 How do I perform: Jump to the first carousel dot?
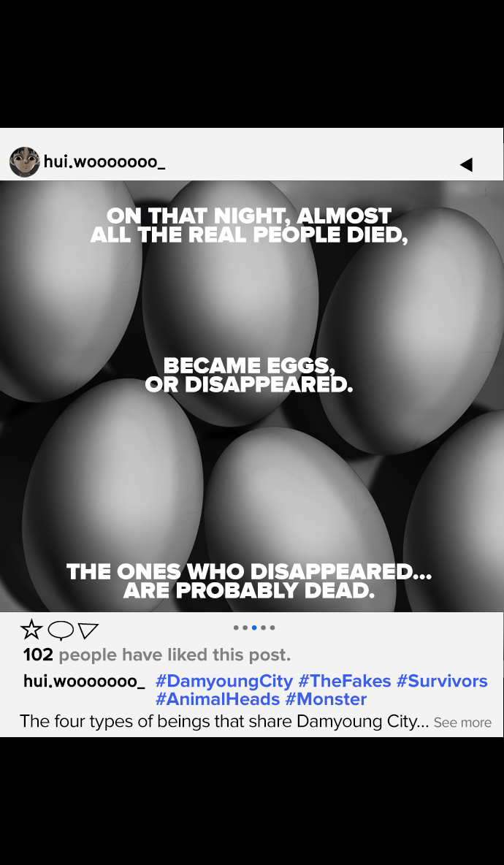pos(236,628)
